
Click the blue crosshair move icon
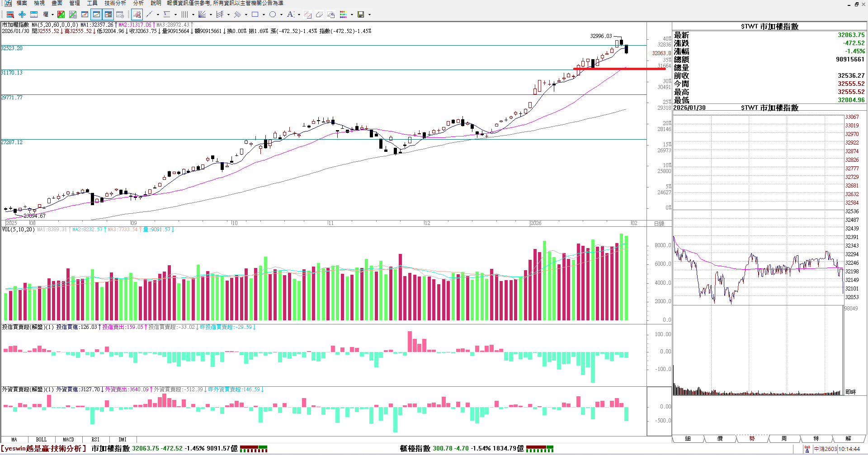(22, 14)
